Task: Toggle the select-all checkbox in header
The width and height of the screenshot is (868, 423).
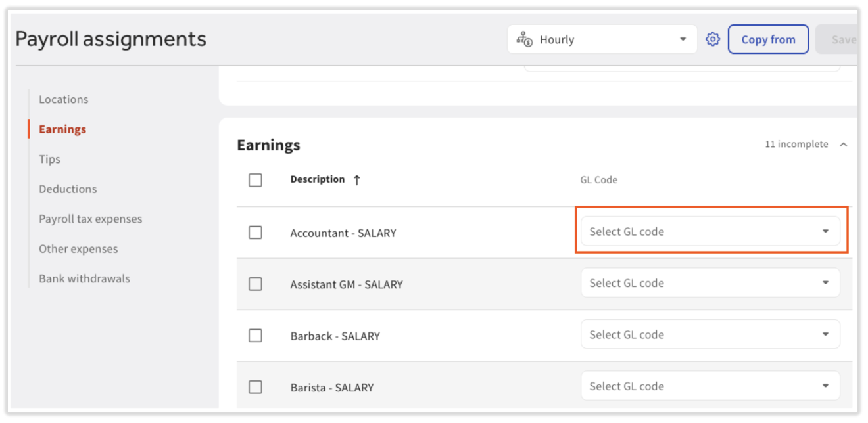Action: [x=255, y=180]
